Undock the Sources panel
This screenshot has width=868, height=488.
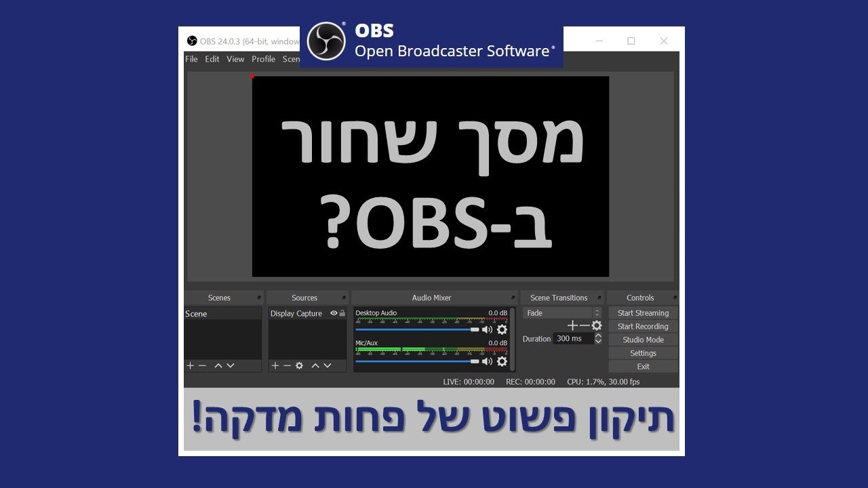click(x=344, y=298)
